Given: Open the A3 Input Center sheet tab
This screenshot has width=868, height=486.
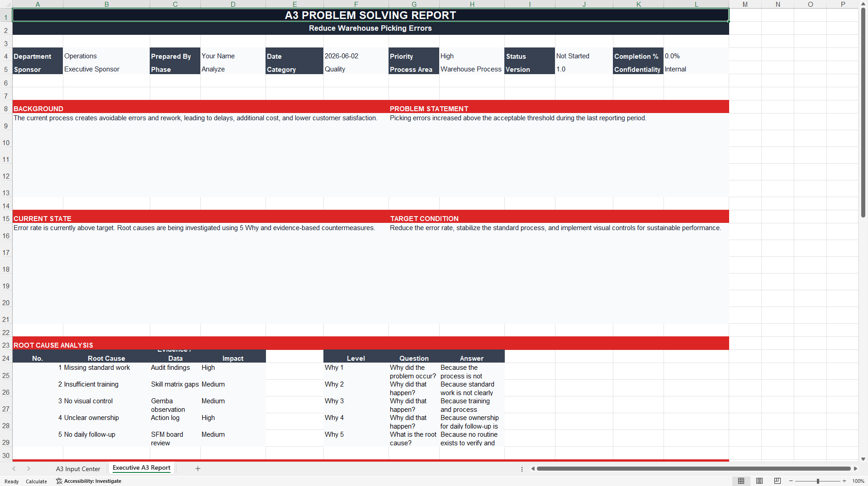Looking at the screenshot, I should tap(78, 469).
